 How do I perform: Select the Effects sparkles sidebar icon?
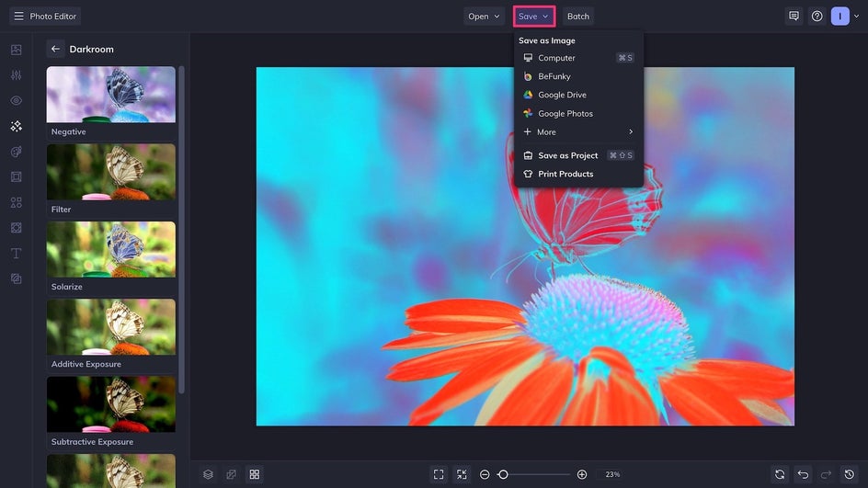click(16, 126)
